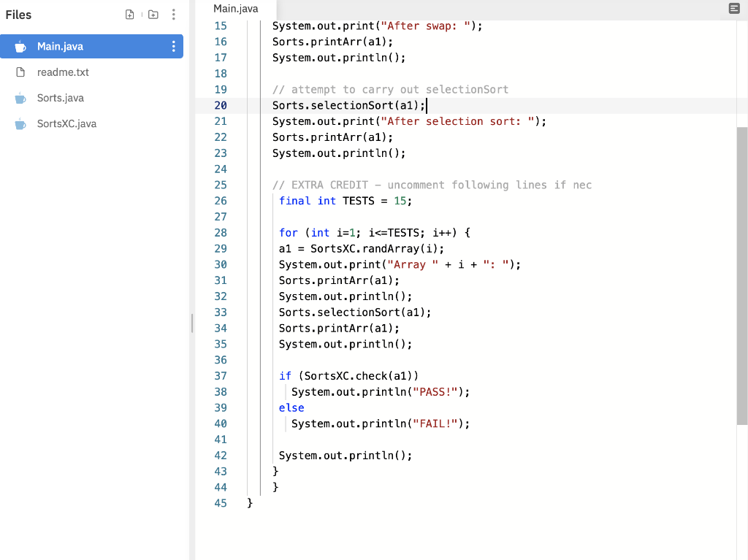748x560 pixels.
Task: Select Main.java in the Files sidebar
Action: 61,46
